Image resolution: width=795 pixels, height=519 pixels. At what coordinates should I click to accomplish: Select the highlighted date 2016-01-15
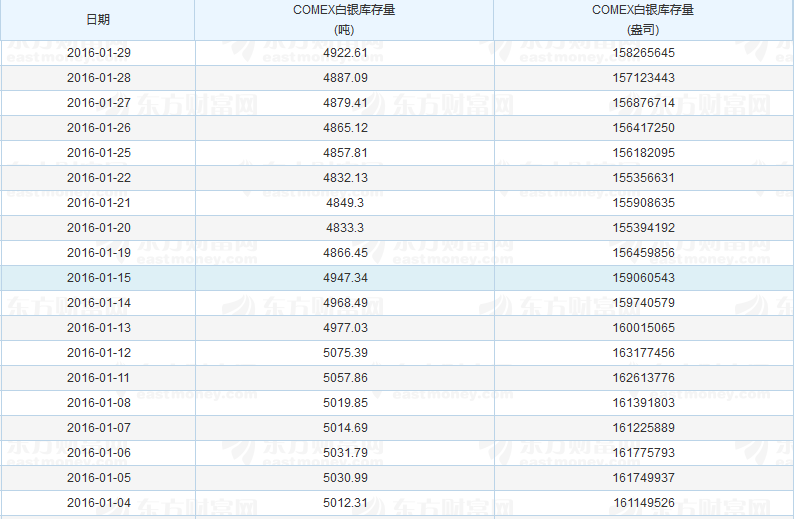[99, 278]
